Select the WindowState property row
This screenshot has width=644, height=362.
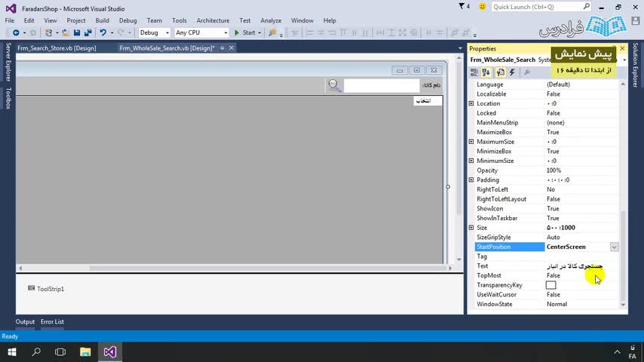click(544, 305)
